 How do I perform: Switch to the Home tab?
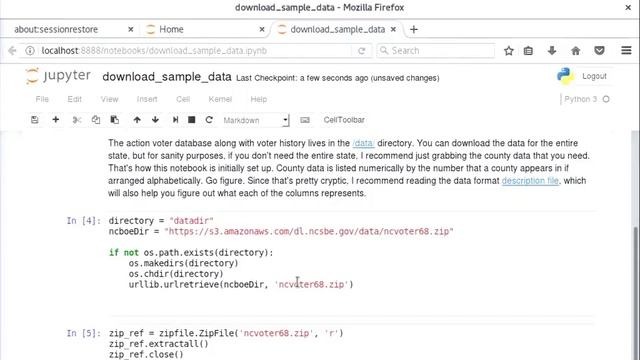point(171,29)
